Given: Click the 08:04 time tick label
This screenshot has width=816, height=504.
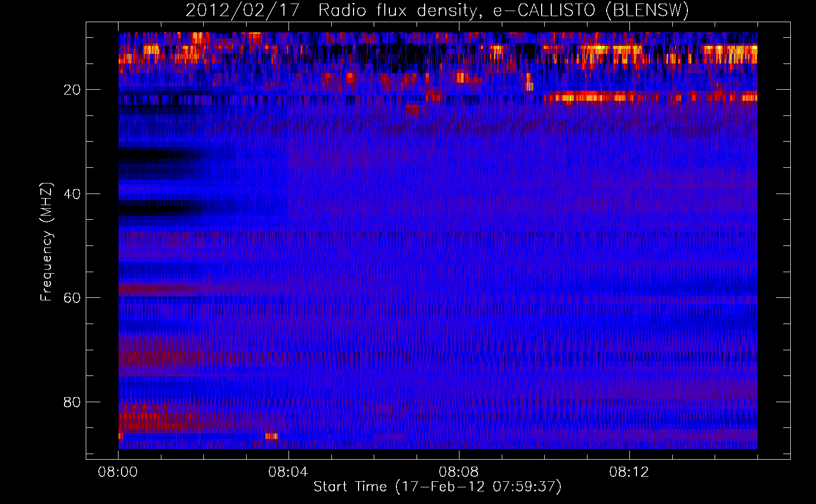Looking at the screenshot, I should 288,472.
